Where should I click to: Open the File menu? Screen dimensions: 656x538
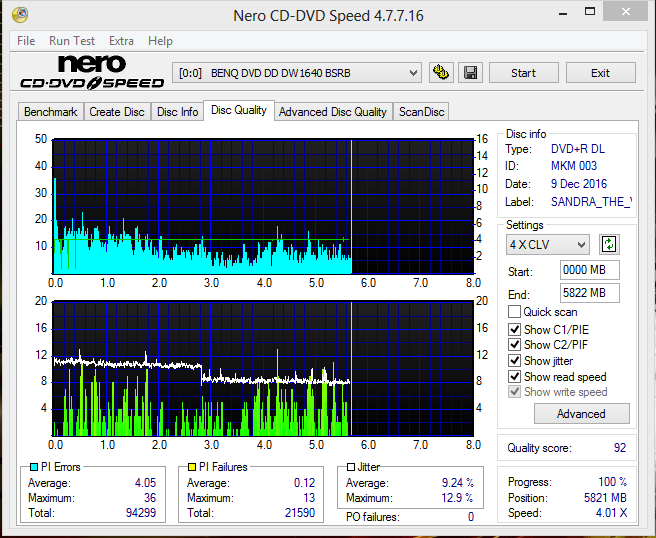pos(26,41)
